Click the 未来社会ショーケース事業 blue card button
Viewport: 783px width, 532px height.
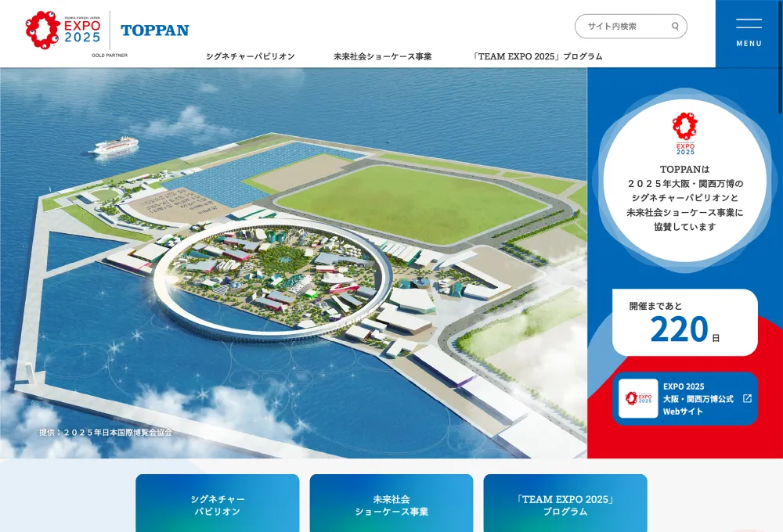(x=391, y=503)
